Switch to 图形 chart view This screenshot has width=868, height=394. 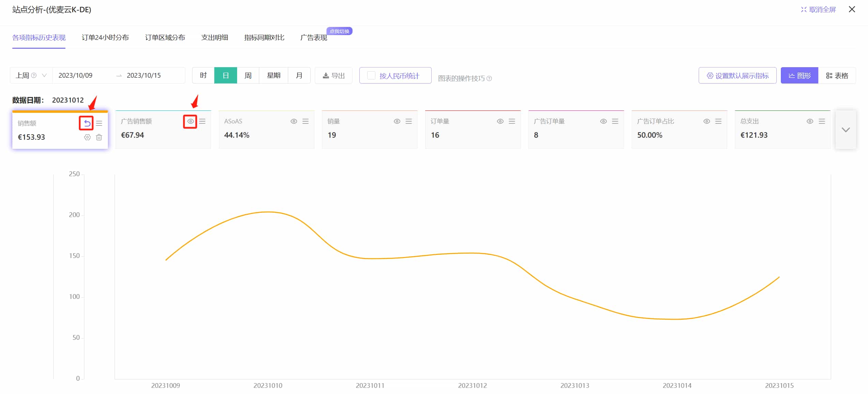(800, 75)
